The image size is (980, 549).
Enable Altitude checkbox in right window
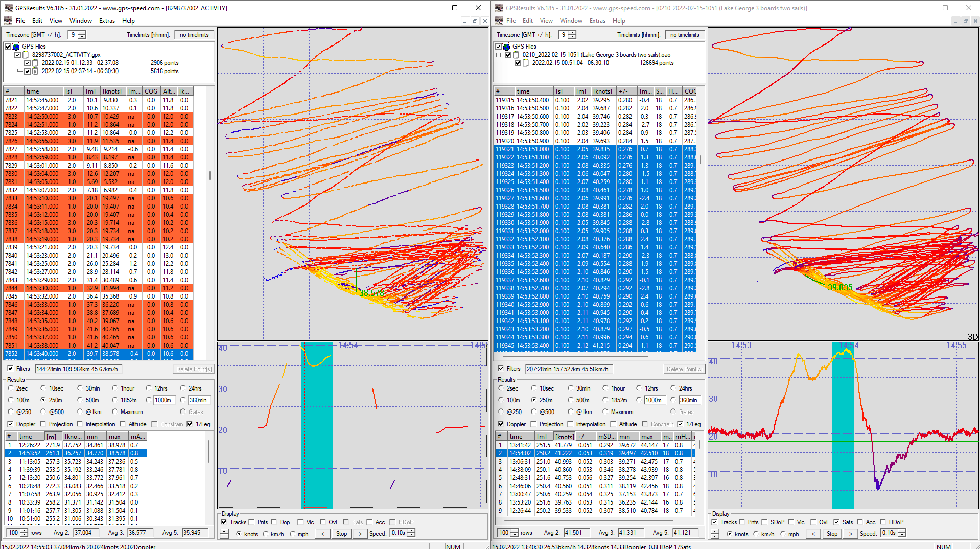pos(613,424)
